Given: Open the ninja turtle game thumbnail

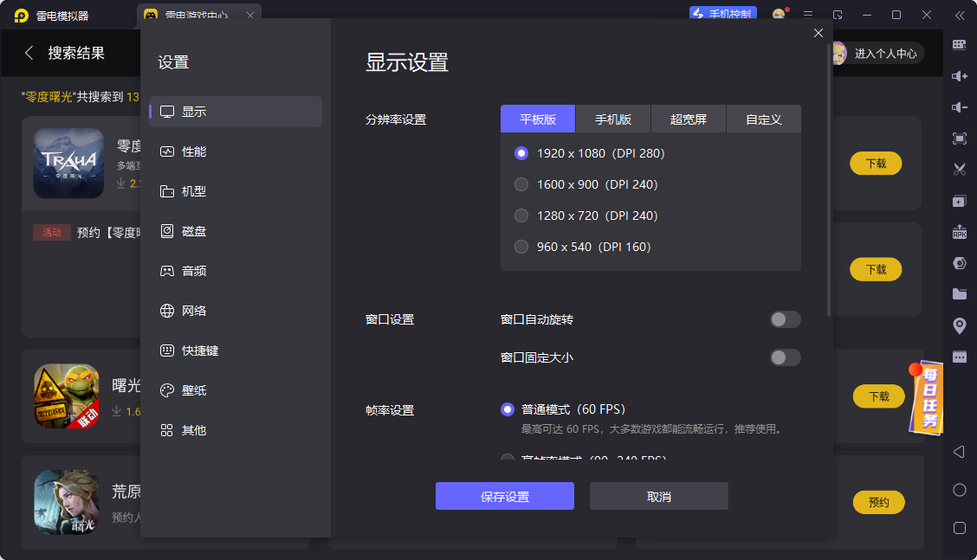Looking at the screenshot, I should click(x=66, y=396).
